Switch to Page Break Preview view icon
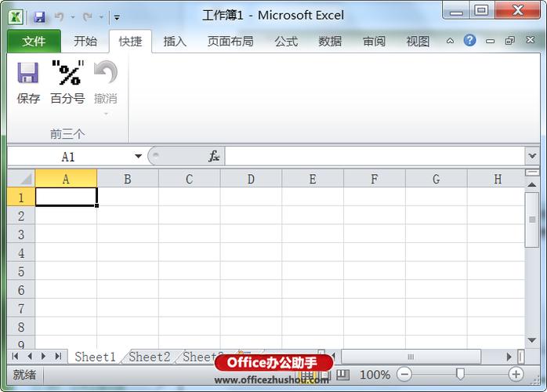The height and width of the screenshot is (392, 547). pyautogui.click(x=342, y=375)
